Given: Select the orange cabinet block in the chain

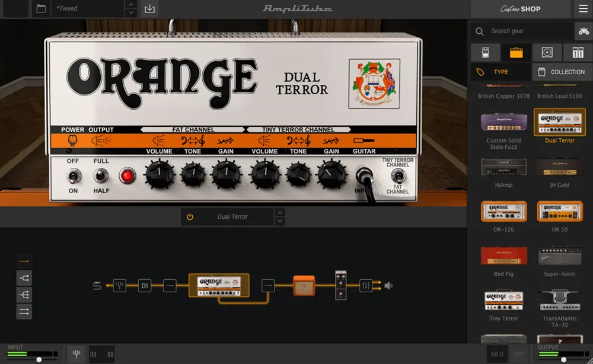Looking at the screenshot, I should tap(304, 285).
